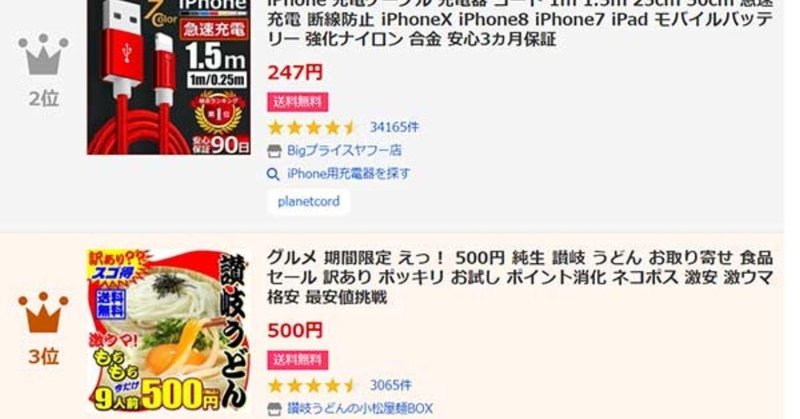Click the 送料無料 badge under 500円
The height and width of the screenshot is (419, 800).
[x=298, y=360]
